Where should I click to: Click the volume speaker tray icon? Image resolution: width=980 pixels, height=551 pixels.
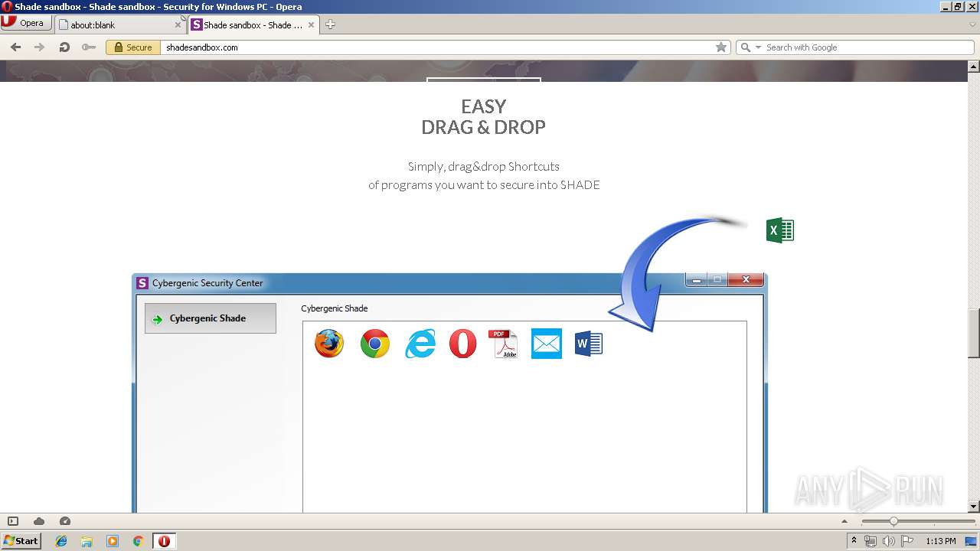pos(889,541)
